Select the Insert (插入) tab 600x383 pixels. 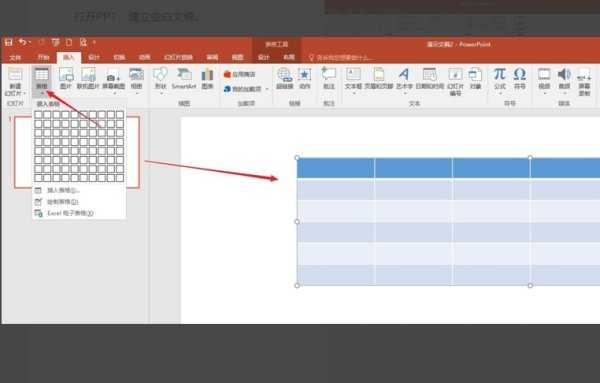point(69,57)
